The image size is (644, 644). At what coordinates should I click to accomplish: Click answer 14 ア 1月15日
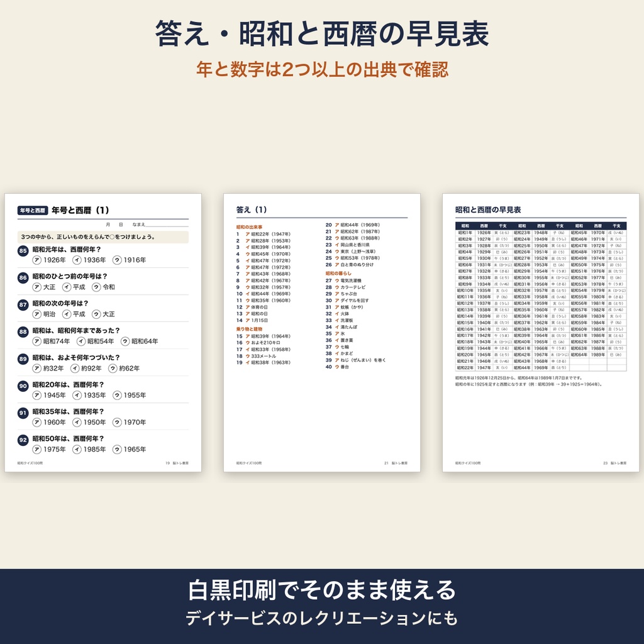click(x=252, y=320)
